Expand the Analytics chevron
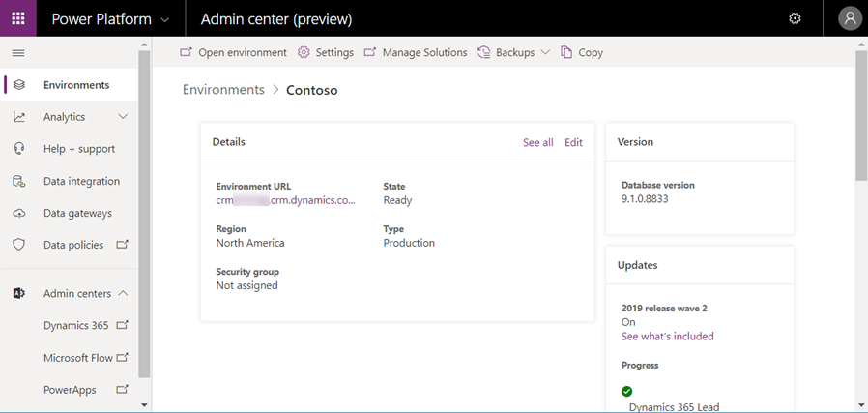Image resolution: width=868 pixels, height=413 pixels. 123,117
